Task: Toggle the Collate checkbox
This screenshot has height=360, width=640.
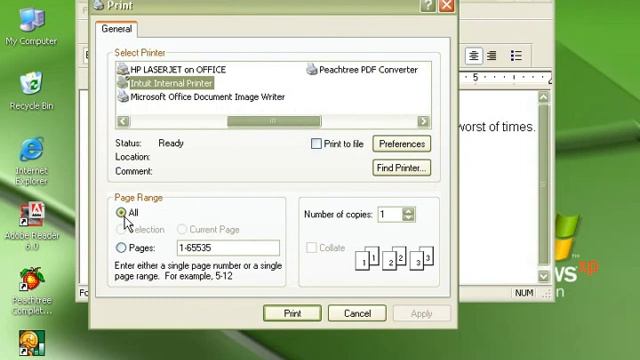Action: tap(311, 247)
